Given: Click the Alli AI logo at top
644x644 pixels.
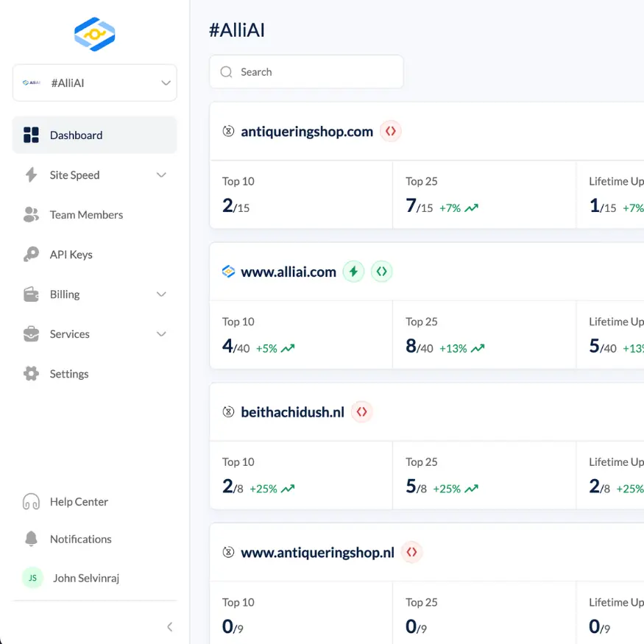Looking at the screenshot, I should pos(95,34).
